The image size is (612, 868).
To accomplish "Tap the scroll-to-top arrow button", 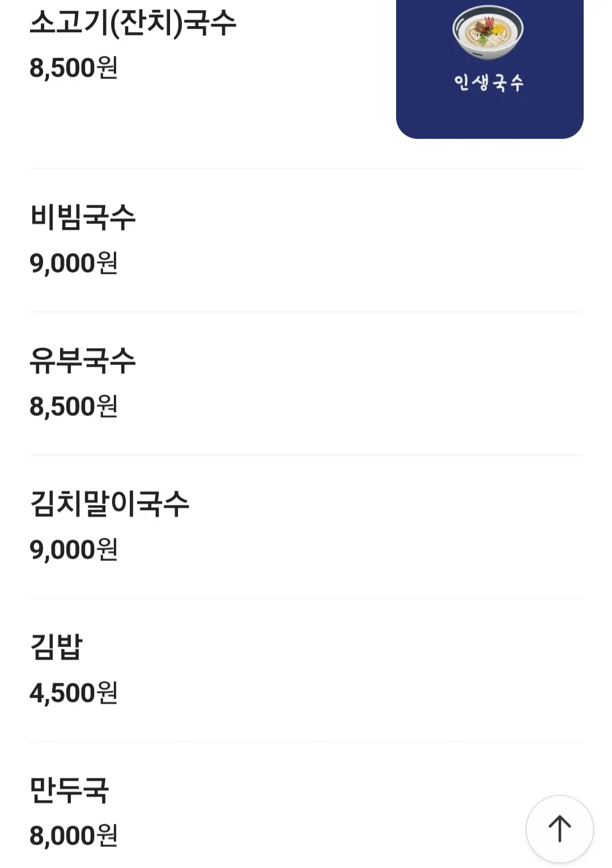I will 559,828.
